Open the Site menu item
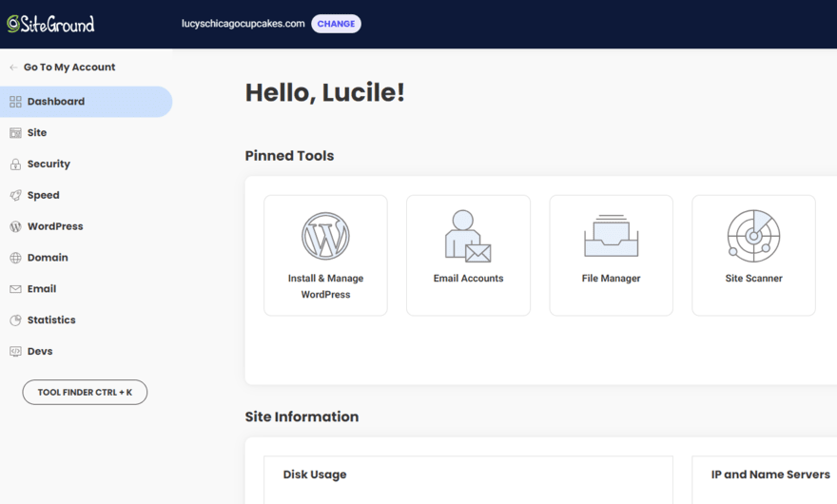This screenshot has height=504, width=837. (x=37, y=132)
